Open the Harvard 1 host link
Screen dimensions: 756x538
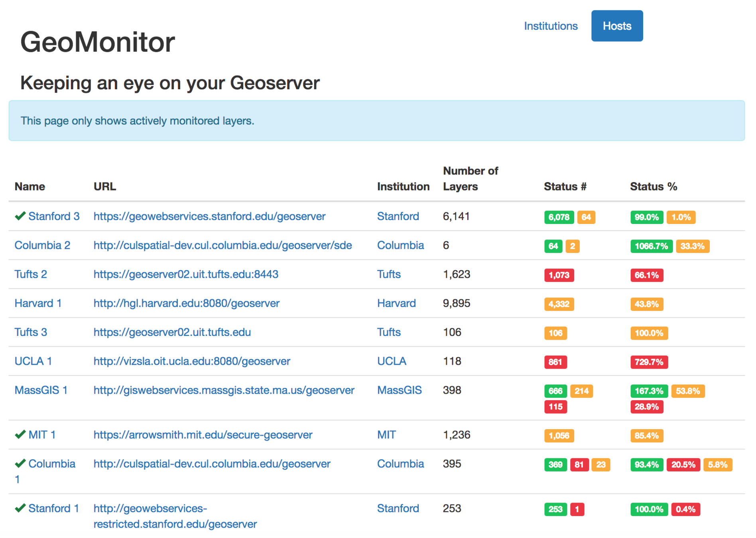point(38,304)
